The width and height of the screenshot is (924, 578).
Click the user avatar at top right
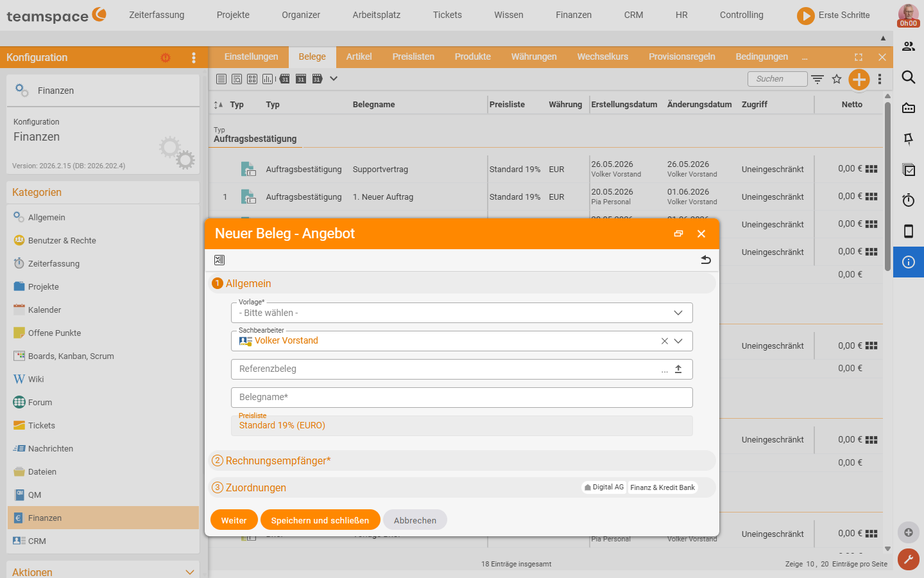click(x=909, y=15)
